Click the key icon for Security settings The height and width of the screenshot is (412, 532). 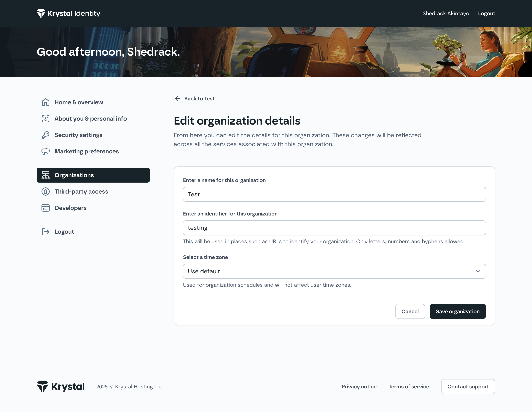coord(46,135)
